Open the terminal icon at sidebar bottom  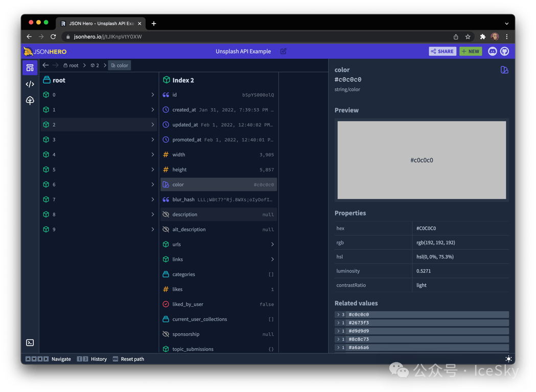click(x=30, y=342)
